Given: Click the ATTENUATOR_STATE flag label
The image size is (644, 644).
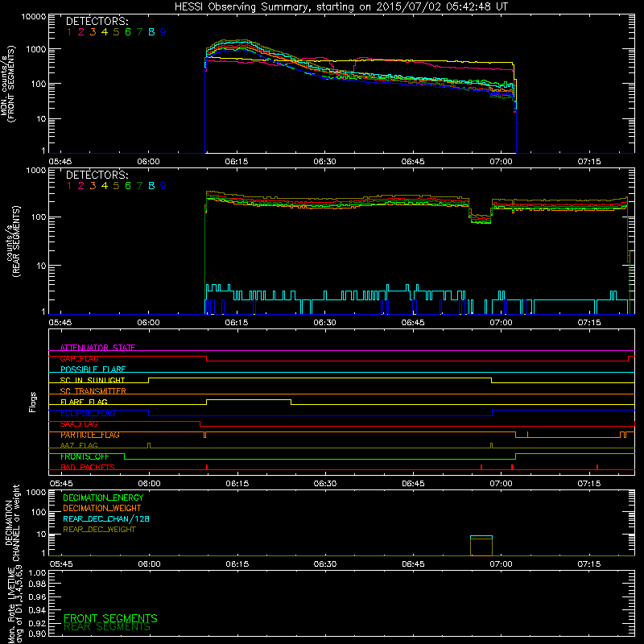Looking at the screenshot, I should [x=97, y=348].
